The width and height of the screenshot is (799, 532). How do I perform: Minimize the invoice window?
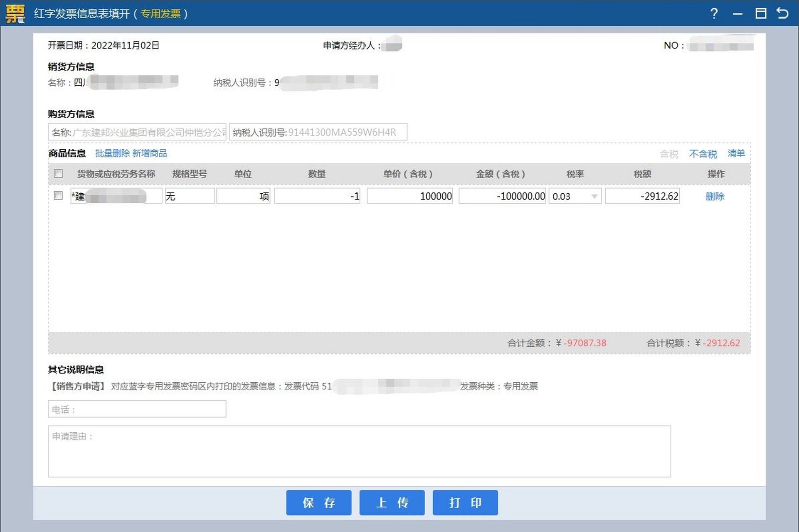(737, 14)
